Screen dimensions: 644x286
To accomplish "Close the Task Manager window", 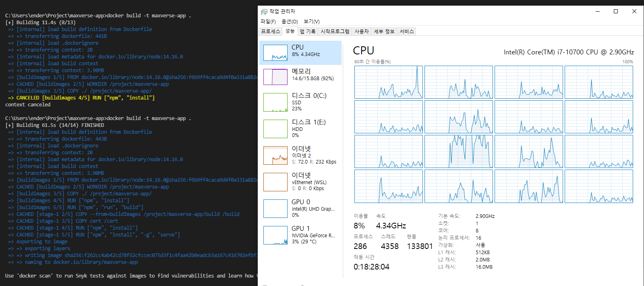I will pos(634,11).
